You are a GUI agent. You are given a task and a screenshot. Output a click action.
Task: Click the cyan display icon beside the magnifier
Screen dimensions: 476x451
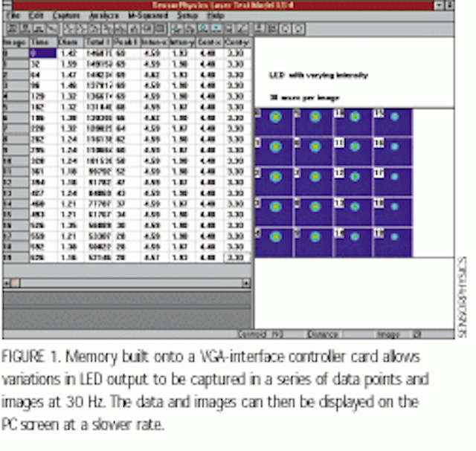point(216,29)
